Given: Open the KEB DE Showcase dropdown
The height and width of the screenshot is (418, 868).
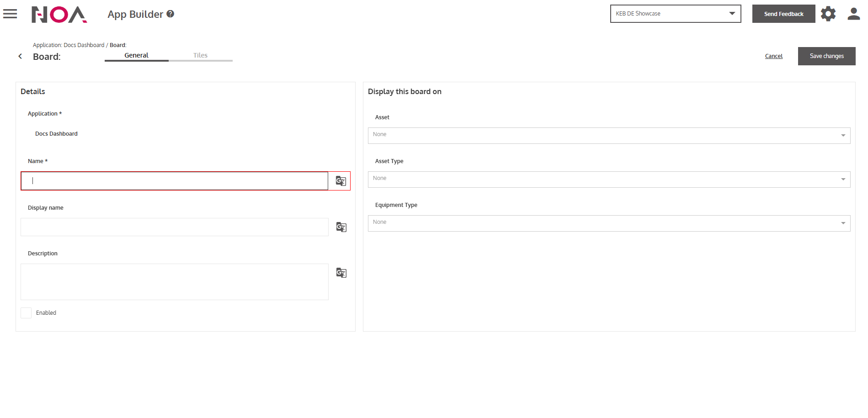Looking at the screenshot, I should (675, 14).
